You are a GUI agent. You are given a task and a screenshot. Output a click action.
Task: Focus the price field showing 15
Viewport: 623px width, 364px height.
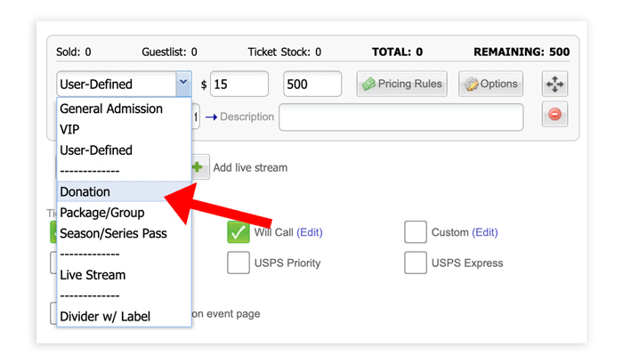239,84
